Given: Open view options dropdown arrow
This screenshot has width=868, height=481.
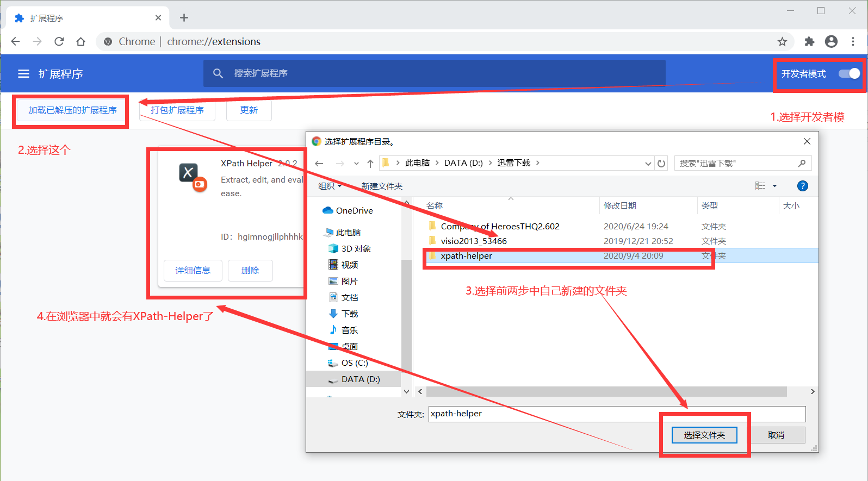Looking at the screenshot, I should click(x=775, y=186).
